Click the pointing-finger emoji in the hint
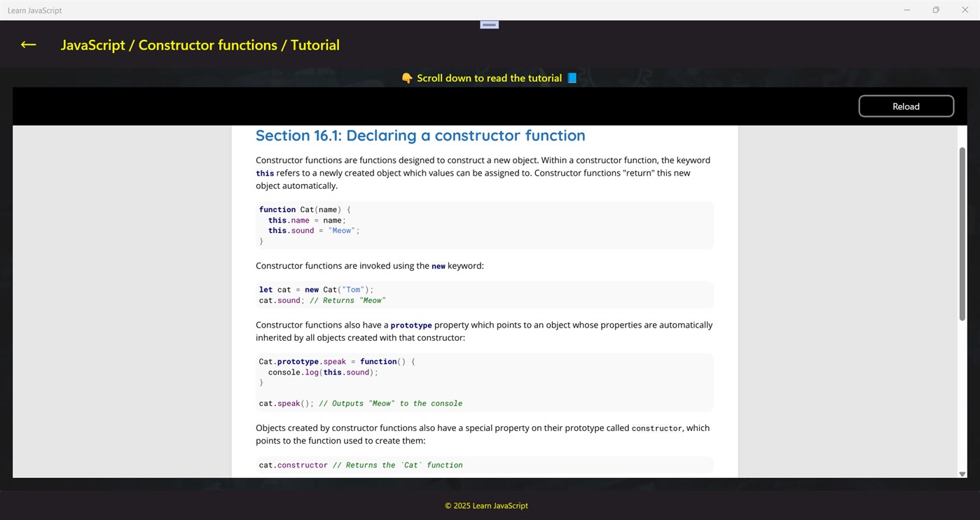The height and width of the screenshot is (520, 980). click(x=406, y=78)
